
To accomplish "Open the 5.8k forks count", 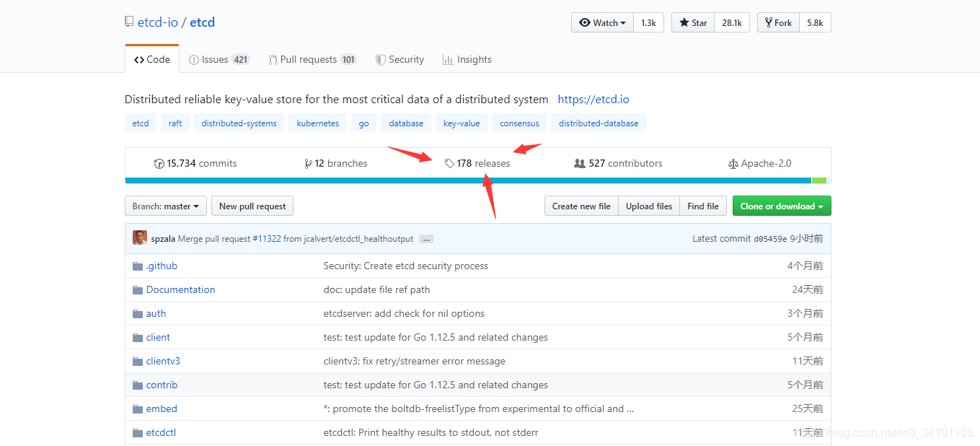I will point(815,23).
